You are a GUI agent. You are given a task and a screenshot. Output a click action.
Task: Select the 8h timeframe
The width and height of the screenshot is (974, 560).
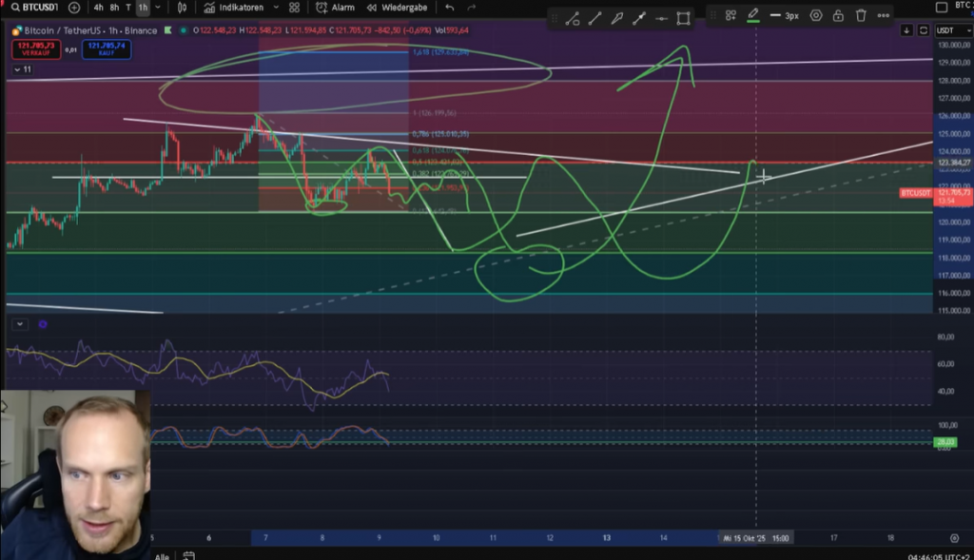pyautogui.click(x=114, y=8)
